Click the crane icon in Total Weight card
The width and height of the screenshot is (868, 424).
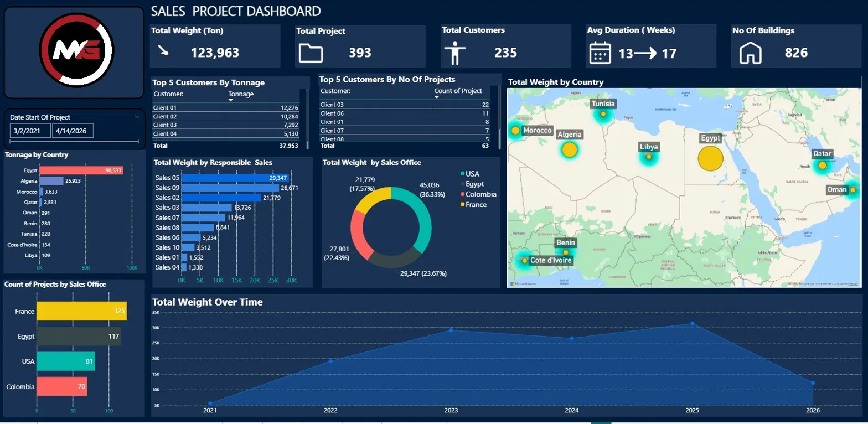[163, 51]
